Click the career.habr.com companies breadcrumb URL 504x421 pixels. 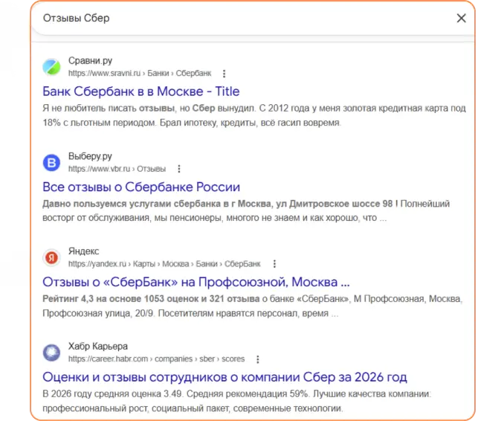pyautogui.click(x=156, y=359)
